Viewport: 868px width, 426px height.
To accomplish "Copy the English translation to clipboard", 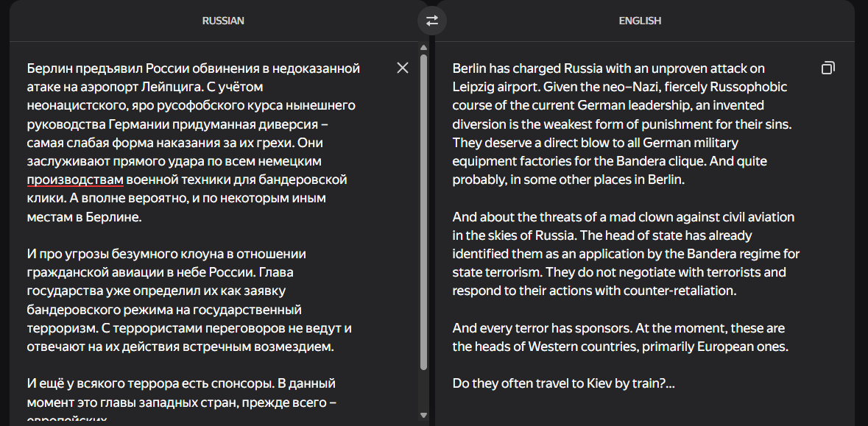I will coord(828,68).
